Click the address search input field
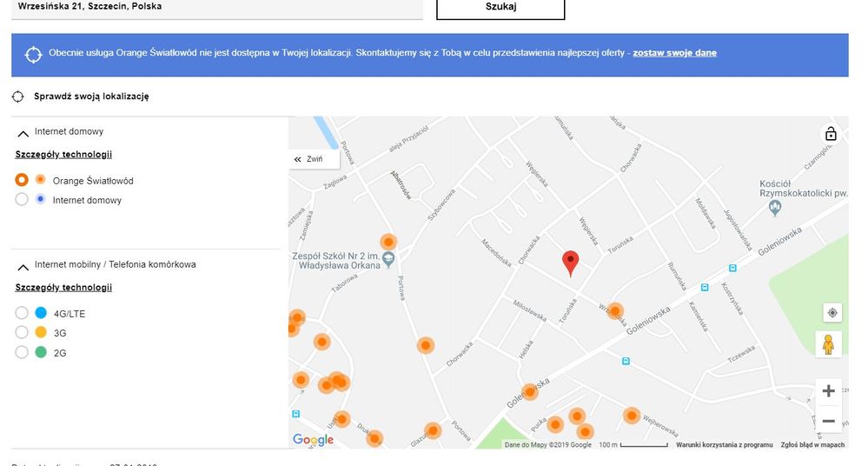 tap(217, 7)
